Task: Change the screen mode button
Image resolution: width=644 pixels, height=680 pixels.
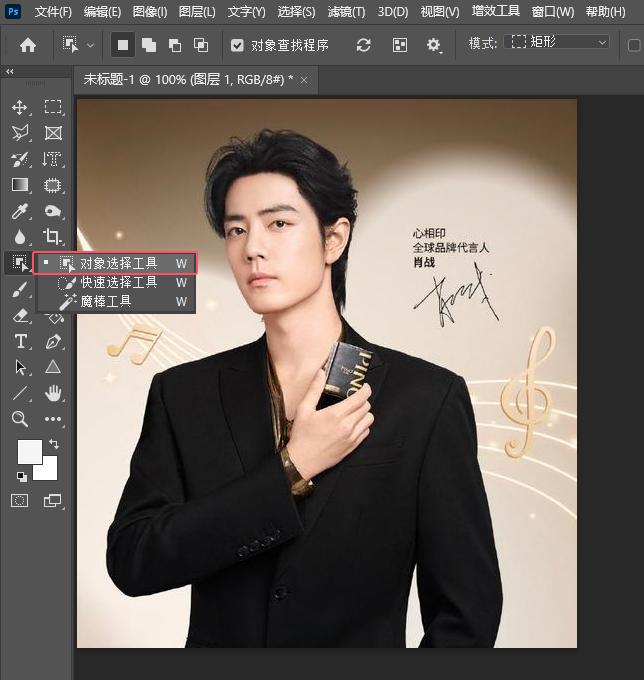Action: tap(52, 500)
